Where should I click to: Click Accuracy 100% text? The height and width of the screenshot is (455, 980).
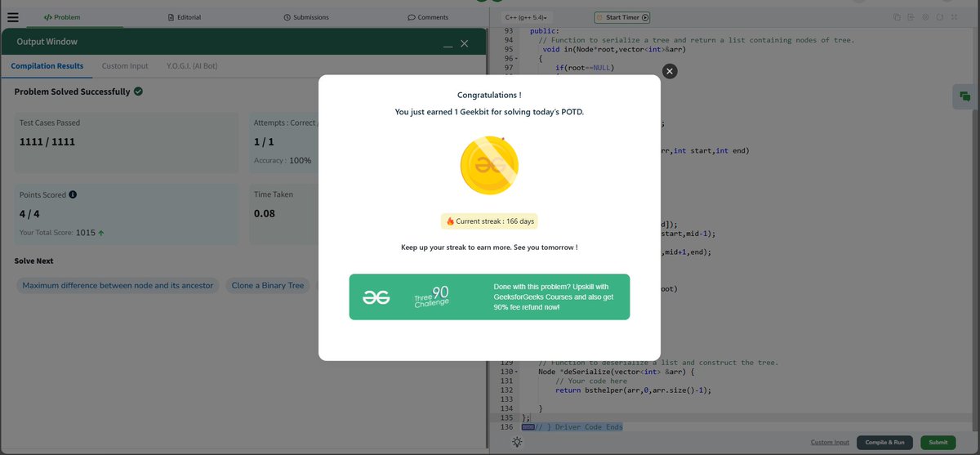pyautogui.click(x=283, y=160)
